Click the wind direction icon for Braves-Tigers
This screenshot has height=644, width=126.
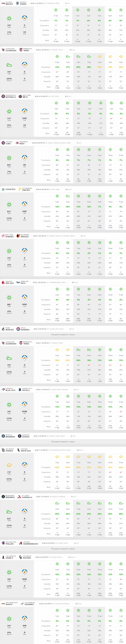coord(25,18)
